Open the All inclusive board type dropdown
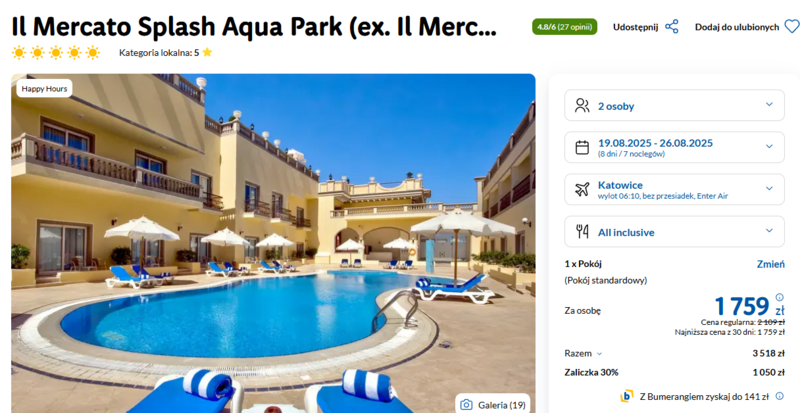The height and width of the screenshot is (413, 800). pos(674,232)
